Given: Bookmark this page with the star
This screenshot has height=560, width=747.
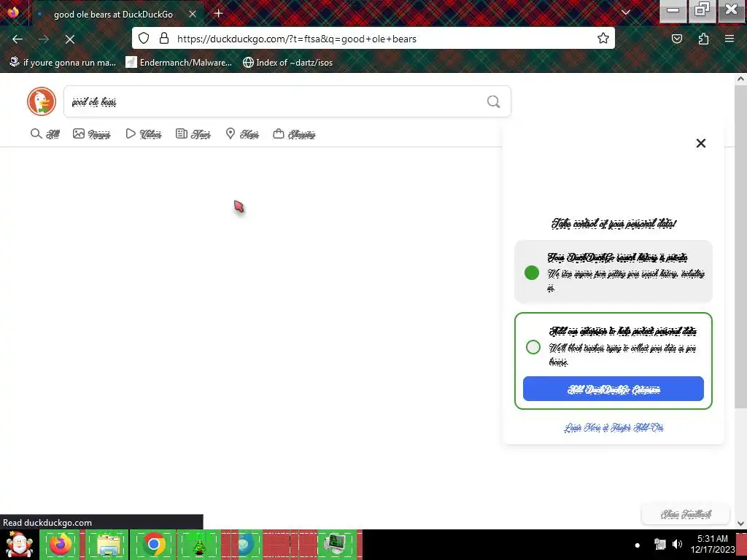Looking at the screenshot, I should tap(603, 38).
